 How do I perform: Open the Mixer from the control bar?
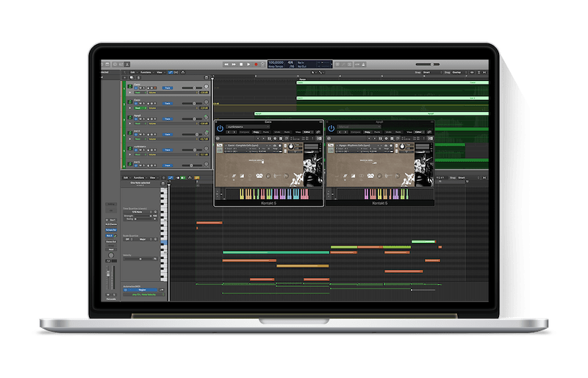tap(121, 65)
